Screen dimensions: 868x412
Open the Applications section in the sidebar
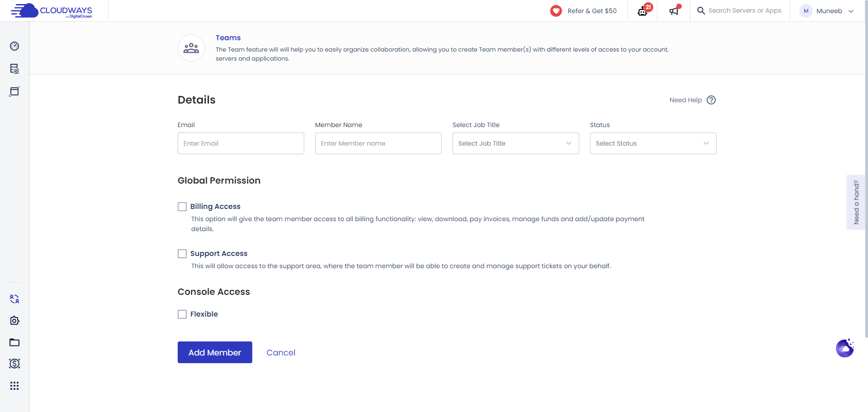pyautogui.click(x=14, y=91)
